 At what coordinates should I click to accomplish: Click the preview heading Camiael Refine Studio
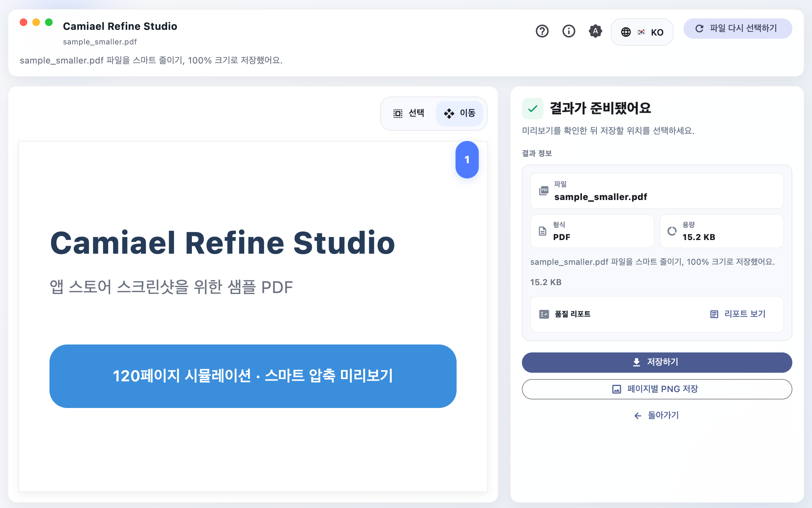pos(222,243)
